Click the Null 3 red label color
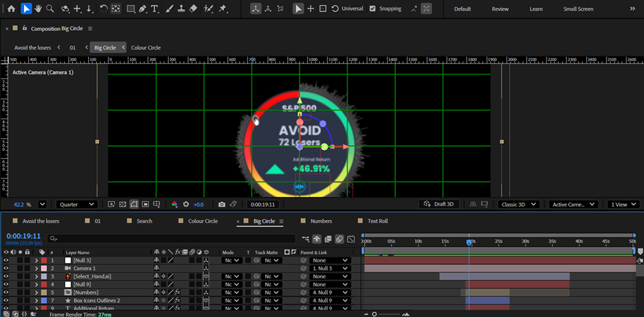644x317 pixels. tap(43, 260)
